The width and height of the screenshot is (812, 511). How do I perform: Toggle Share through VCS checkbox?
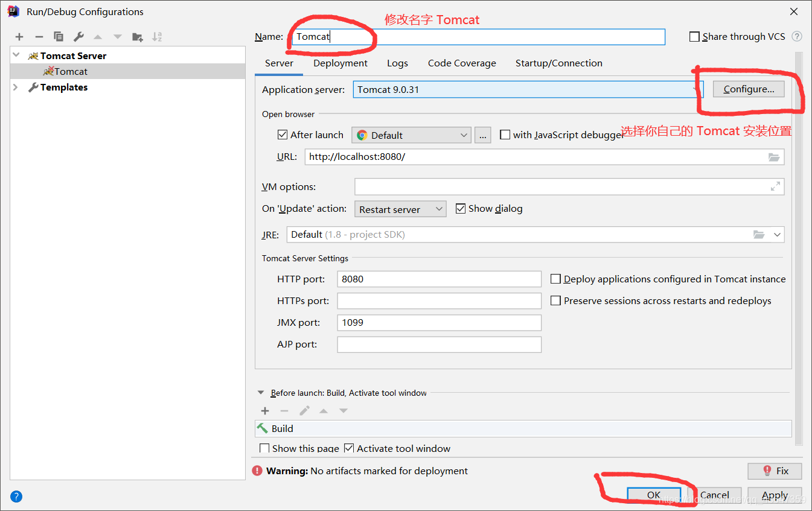(x=694, y=37)
